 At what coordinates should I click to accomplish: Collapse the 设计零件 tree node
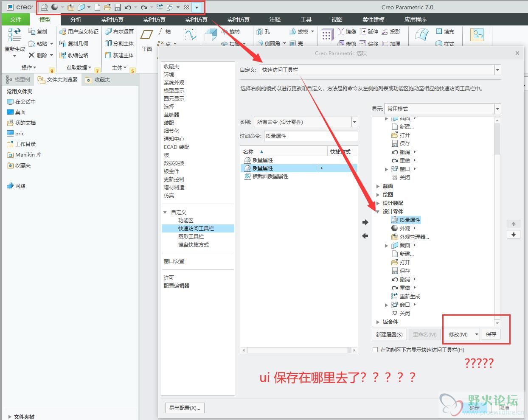coord(378,212)
